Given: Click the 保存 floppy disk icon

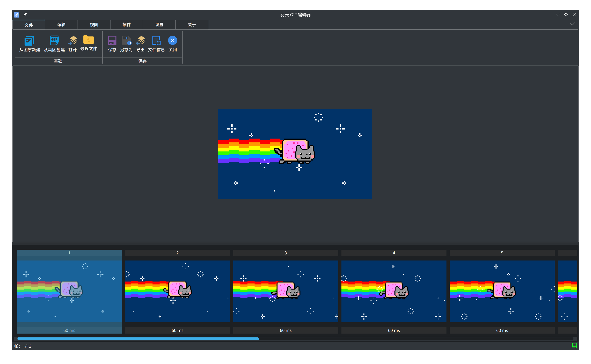Looking at the screenshot, I should [x=112, y=40].
